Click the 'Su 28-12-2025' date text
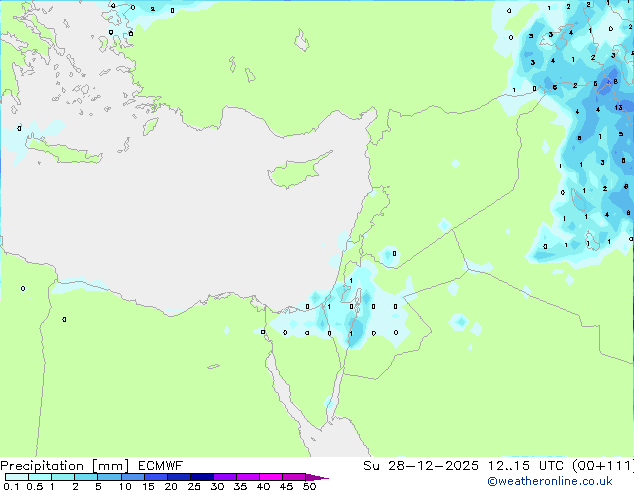This screenshot has width=634, height=490. coord(421,466)
